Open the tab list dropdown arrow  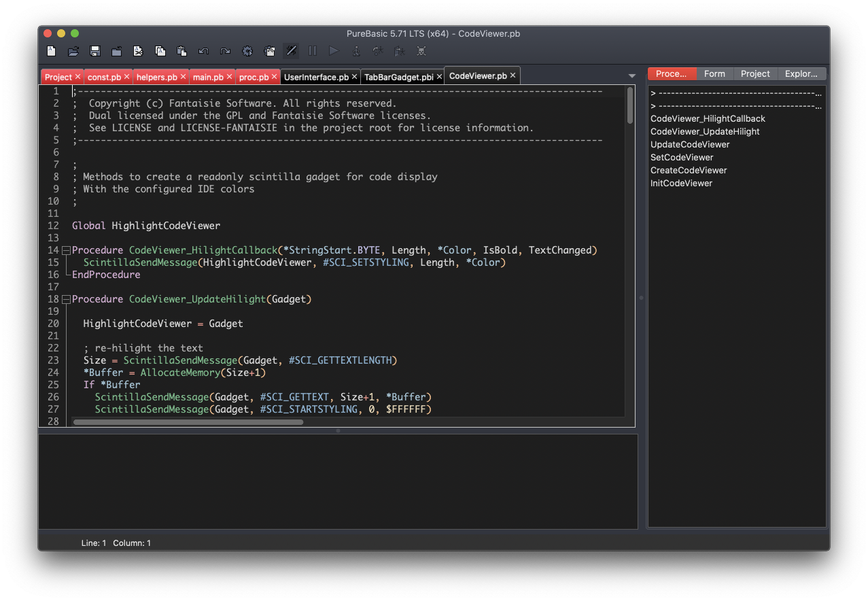pyautogui.click(x=632, y=76)
